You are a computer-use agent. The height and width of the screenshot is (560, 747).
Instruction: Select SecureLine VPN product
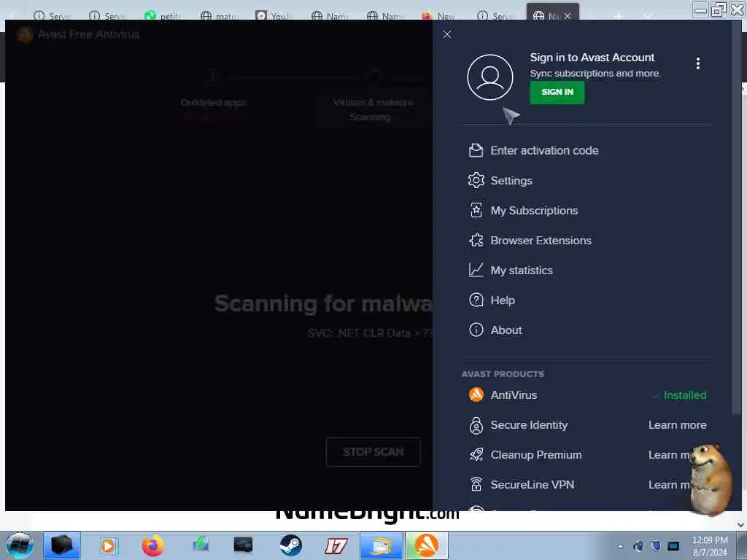tap(532, 485)
